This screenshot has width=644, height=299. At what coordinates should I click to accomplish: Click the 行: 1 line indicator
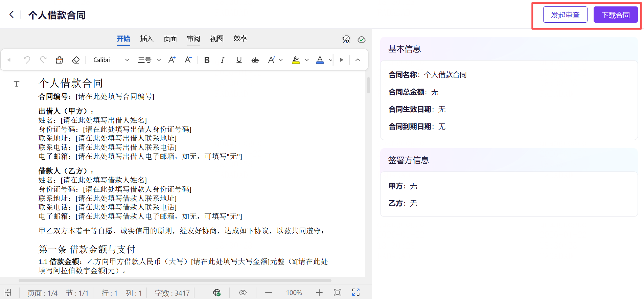(109, 293)
